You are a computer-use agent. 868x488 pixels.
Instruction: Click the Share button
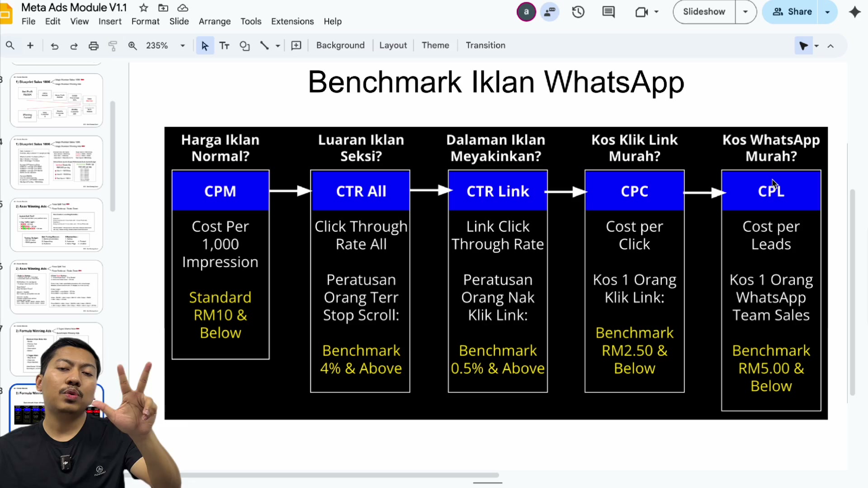coord(792,12)
